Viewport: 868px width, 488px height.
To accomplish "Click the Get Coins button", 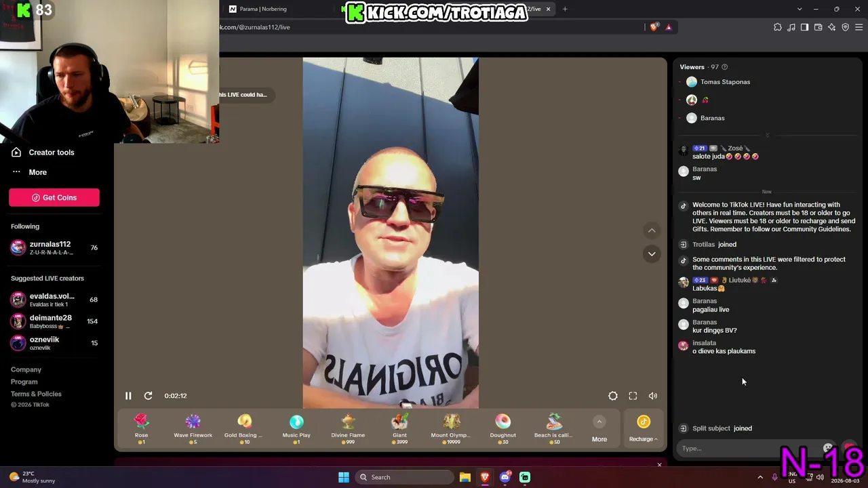I will pos(54,197).
